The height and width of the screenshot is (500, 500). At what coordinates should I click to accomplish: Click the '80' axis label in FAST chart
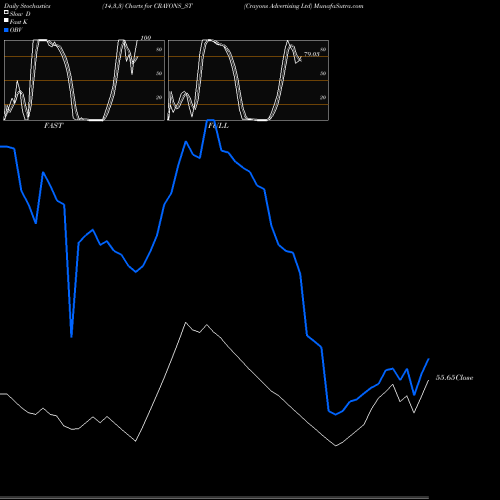click(x=159, y=49)
